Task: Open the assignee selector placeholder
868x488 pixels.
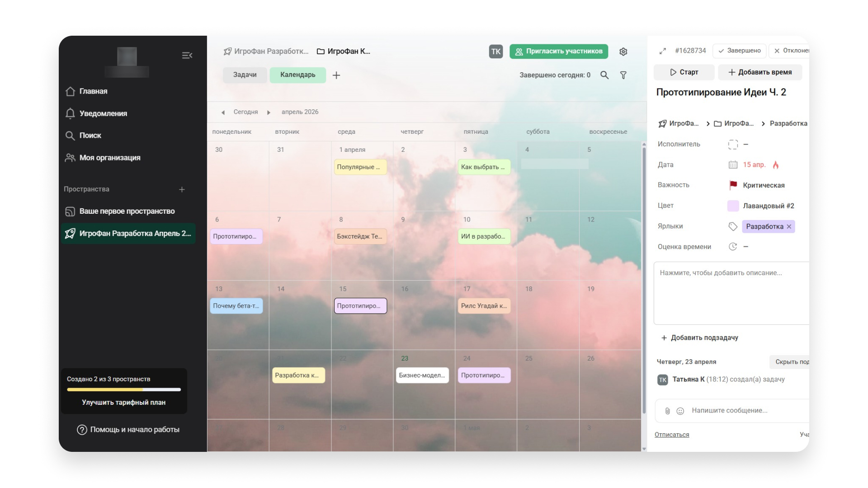Action: pyautogui.click(x=733, y=144)
